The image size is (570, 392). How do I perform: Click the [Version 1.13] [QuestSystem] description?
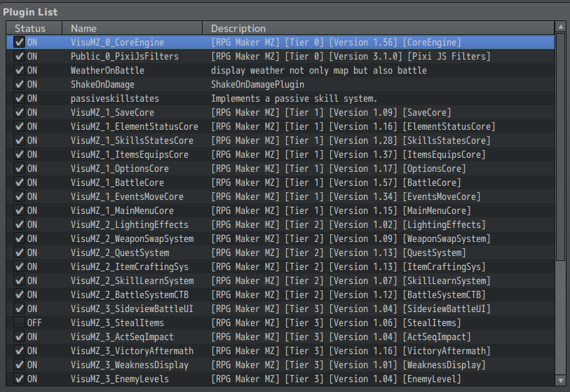coord(338,252)
